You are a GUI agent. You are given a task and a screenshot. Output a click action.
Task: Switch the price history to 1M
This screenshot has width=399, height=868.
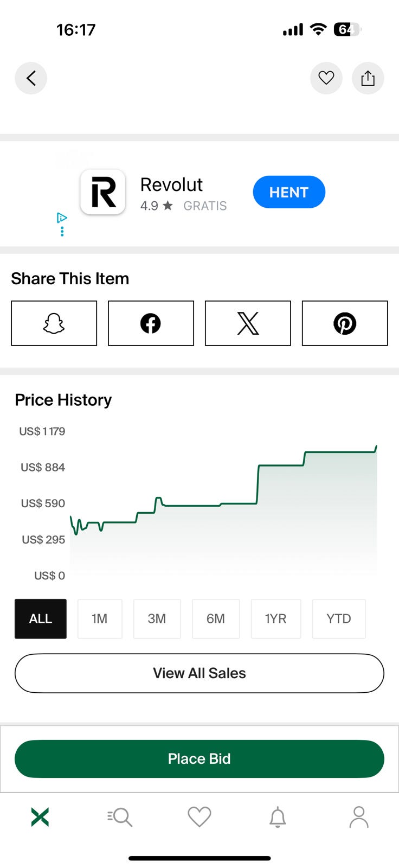100,619
